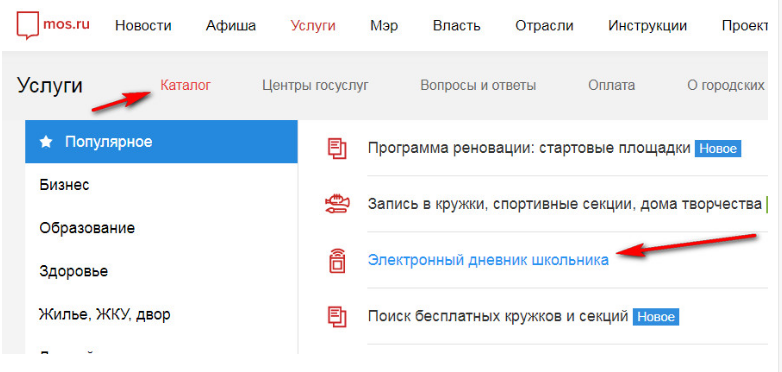Open the Инструкции menu item
The height and width of the screenshot is (372, 782).
click(x=647, y=25)
